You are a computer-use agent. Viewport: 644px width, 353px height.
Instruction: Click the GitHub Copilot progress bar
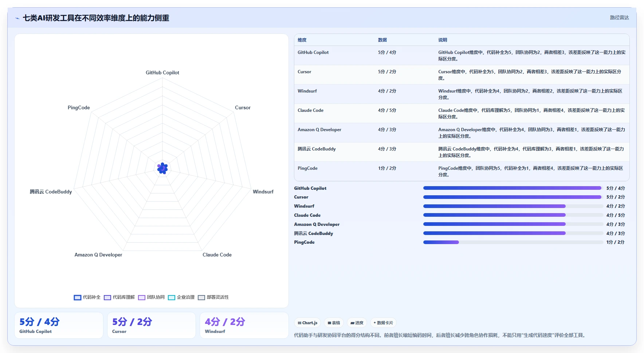tap(513, 188)
